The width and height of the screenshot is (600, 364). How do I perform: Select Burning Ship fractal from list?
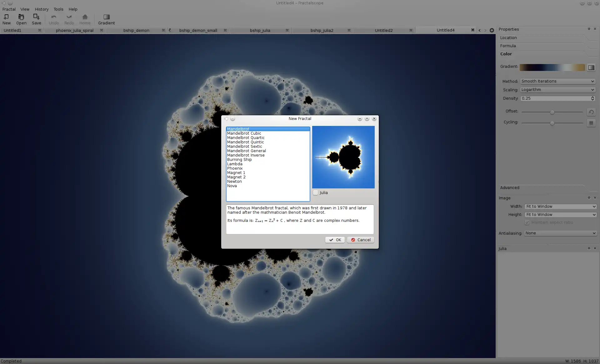click(x=239, y=159)
